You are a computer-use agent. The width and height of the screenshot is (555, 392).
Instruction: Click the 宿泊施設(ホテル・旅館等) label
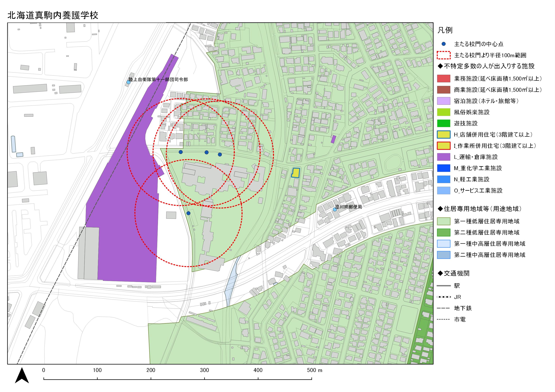pyautogui.click(x=487, y=101)
